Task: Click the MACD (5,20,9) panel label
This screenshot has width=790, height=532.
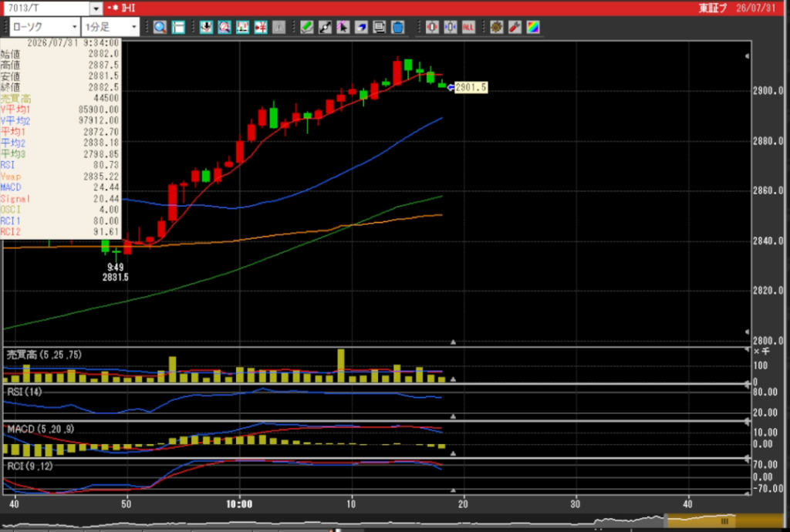Action: (40, 429)
